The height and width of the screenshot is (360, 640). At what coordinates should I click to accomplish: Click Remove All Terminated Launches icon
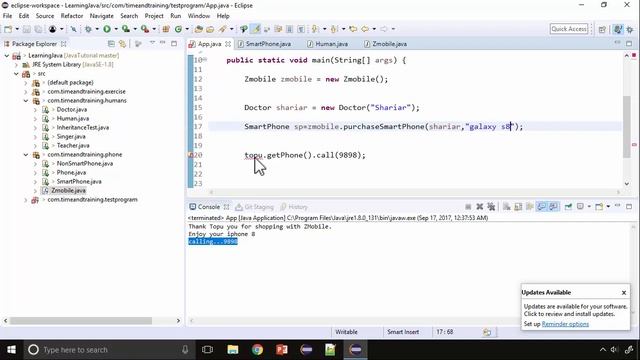(x=491, y=207)
